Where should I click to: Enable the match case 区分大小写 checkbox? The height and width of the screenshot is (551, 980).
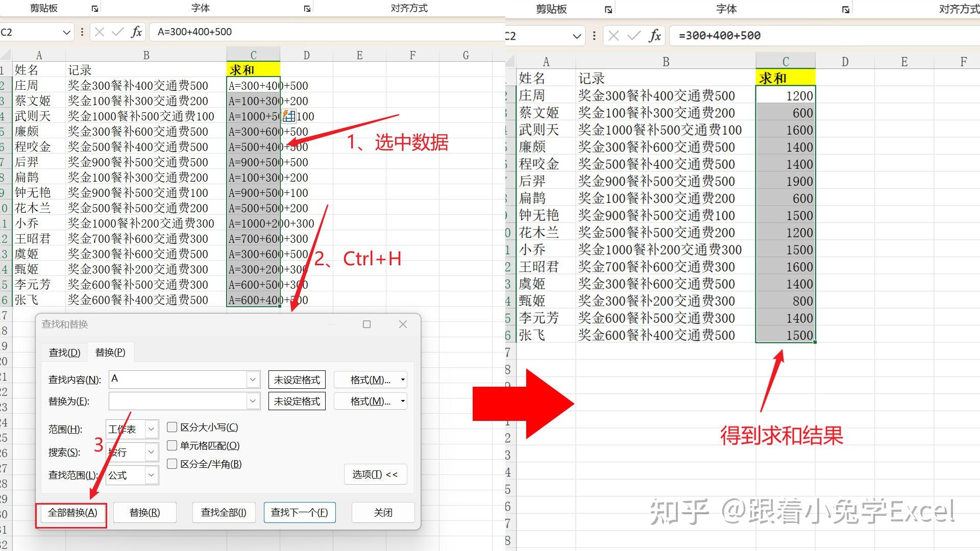point(172,427)
